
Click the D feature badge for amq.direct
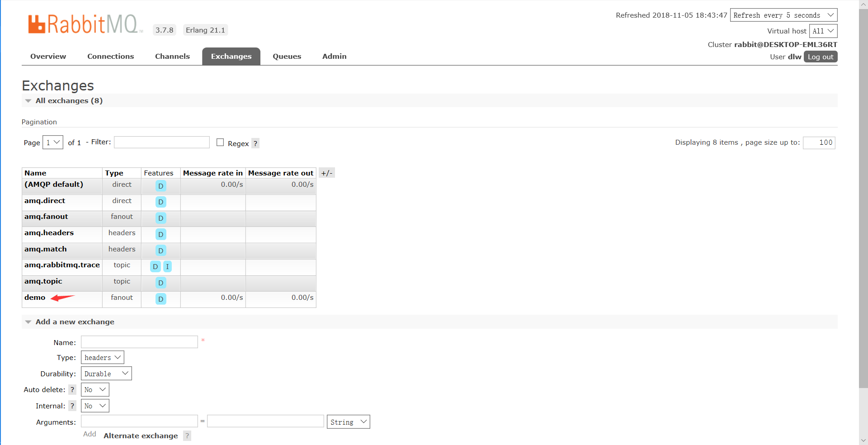coord(160,202)
